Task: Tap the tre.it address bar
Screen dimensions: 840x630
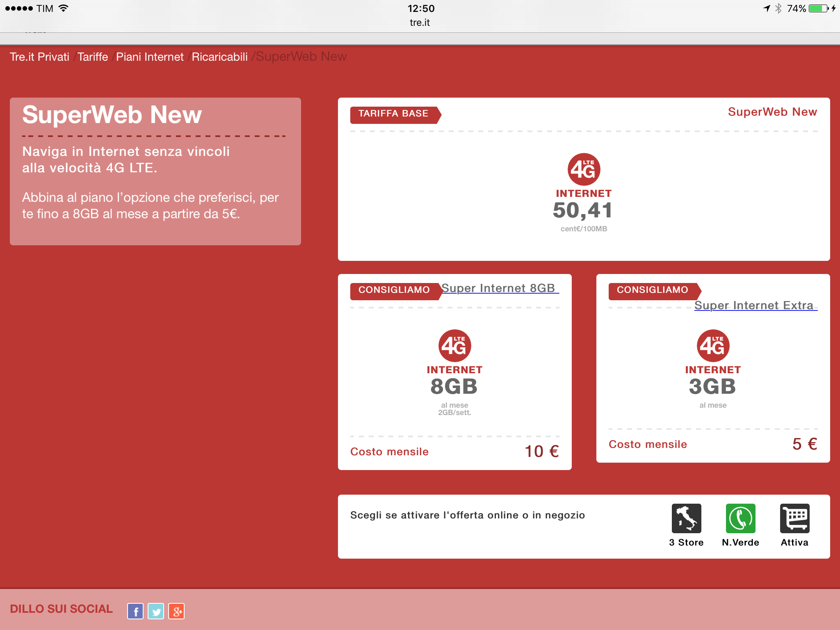Action: tap(420, 23)
